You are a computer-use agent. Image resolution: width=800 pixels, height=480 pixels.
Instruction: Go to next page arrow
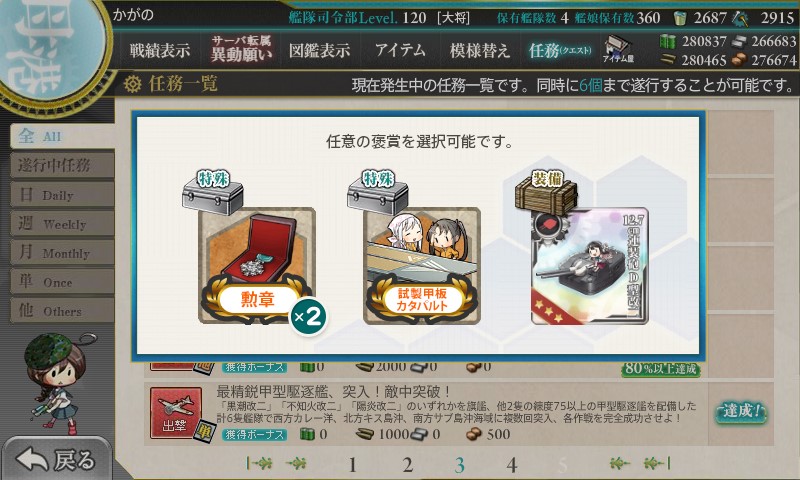pyautogui.click(x=620, y=463)
